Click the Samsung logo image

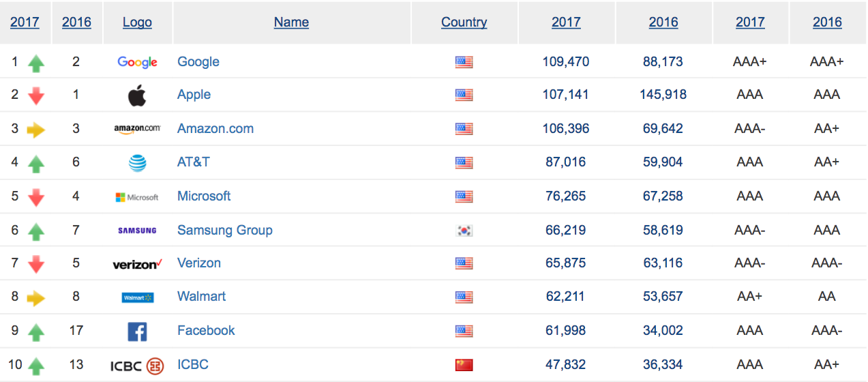137,231
